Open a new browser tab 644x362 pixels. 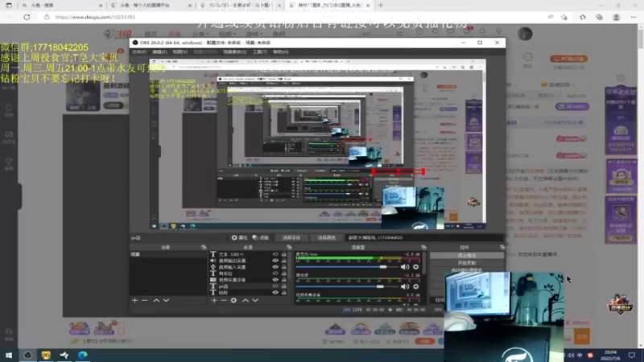380,6
